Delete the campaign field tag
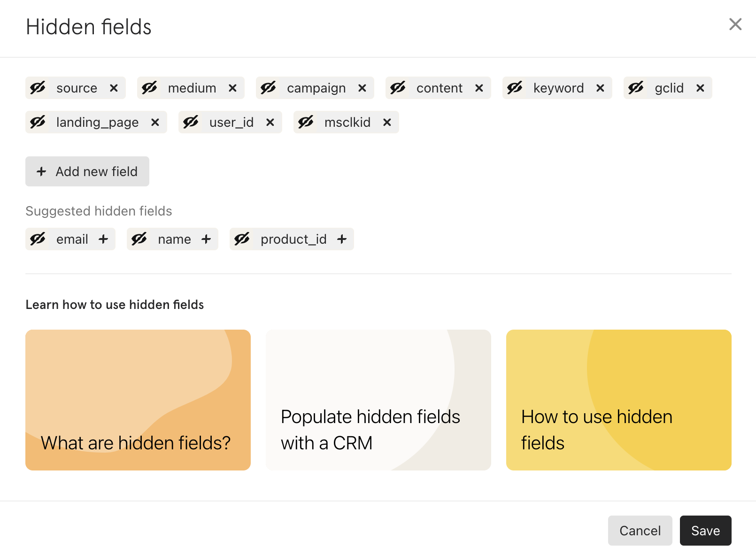The width and height of the screenshot is (756, 555). (x=362, y=88)
